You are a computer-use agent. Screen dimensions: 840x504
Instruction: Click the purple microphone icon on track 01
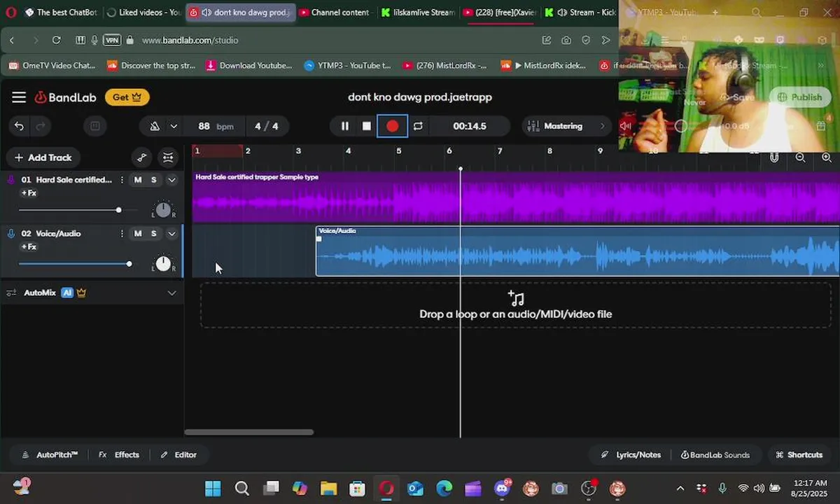[10, 180]
